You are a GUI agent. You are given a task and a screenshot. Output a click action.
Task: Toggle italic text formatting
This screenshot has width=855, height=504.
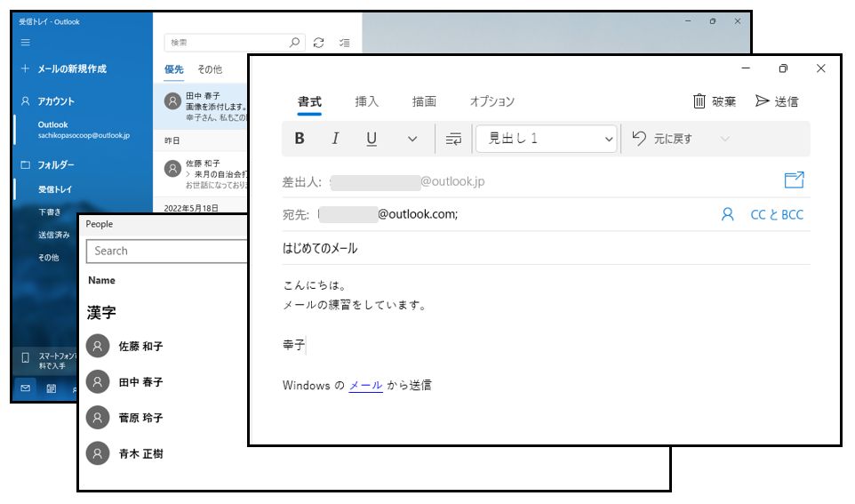pyautogui.click(x=335, y=139)
